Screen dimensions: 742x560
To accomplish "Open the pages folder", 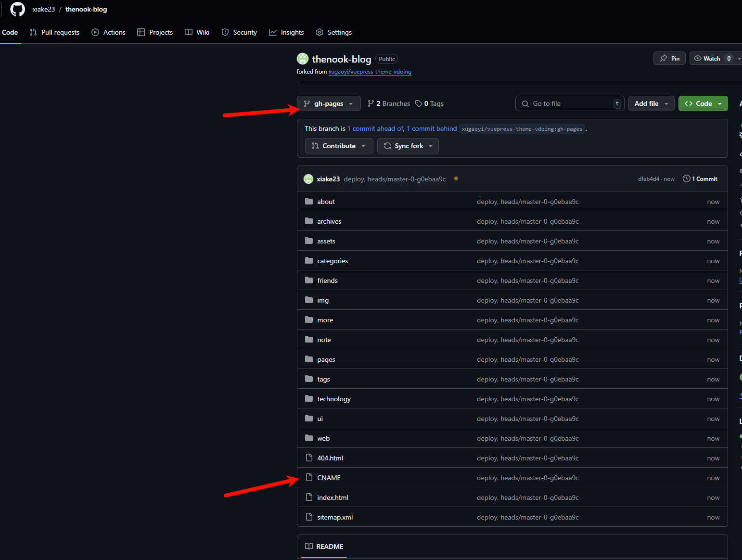I will [326, 359].
